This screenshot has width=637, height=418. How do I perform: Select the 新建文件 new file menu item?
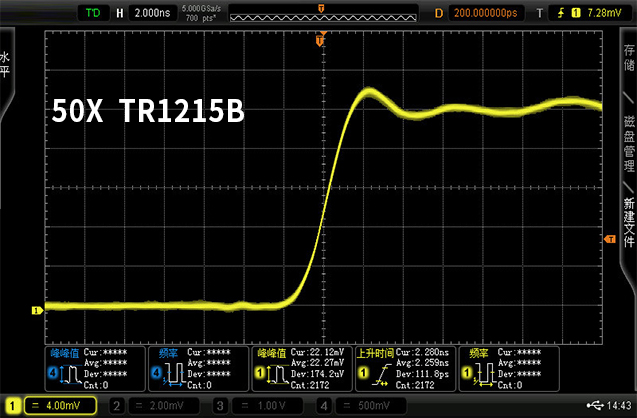point(629,222)
